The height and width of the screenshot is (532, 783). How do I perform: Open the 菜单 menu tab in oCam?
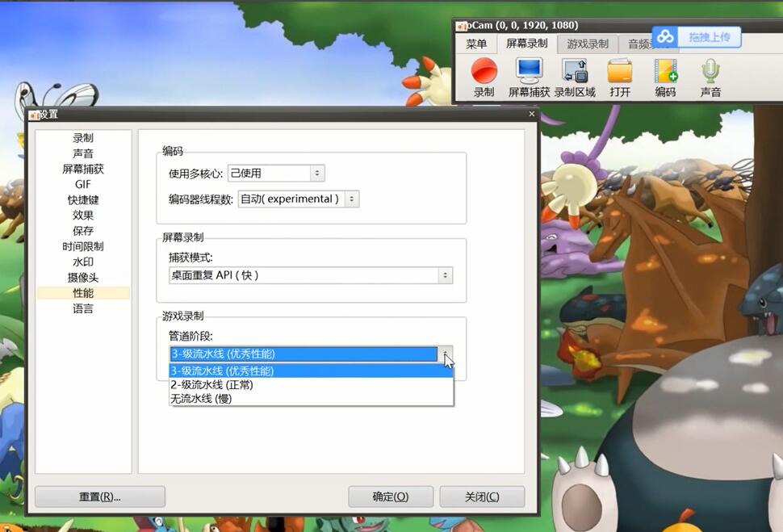pos(476,44)
